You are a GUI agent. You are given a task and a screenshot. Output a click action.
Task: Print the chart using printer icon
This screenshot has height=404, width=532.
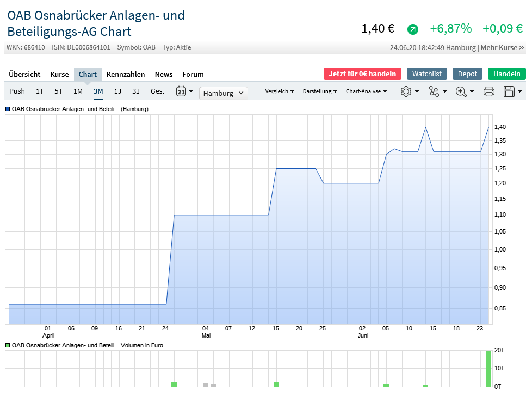pyautogui.click(x=489, y=91)
